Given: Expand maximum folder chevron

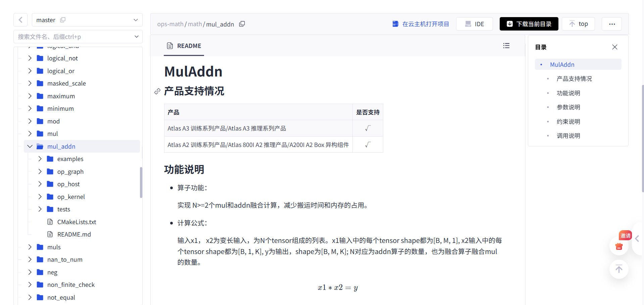Looking at the screenshot, I should pyautogui.click(x=30, y=96).
